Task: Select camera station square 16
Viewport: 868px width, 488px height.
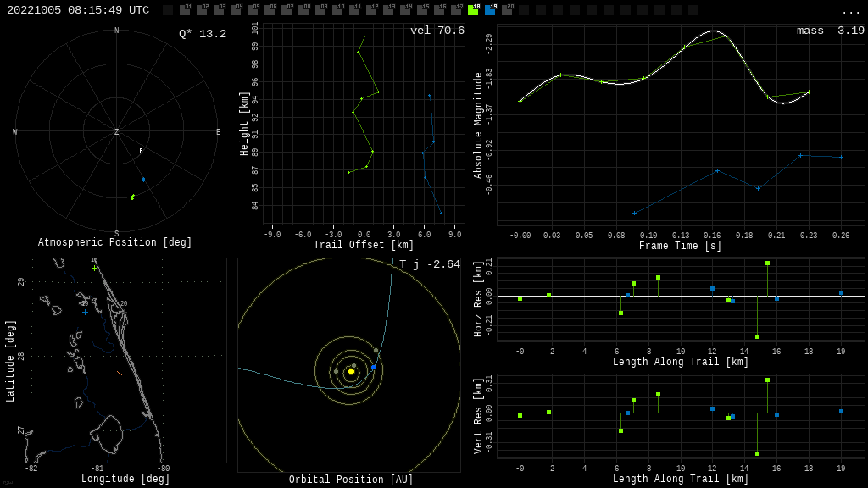Action: click(x=439, y=10)
